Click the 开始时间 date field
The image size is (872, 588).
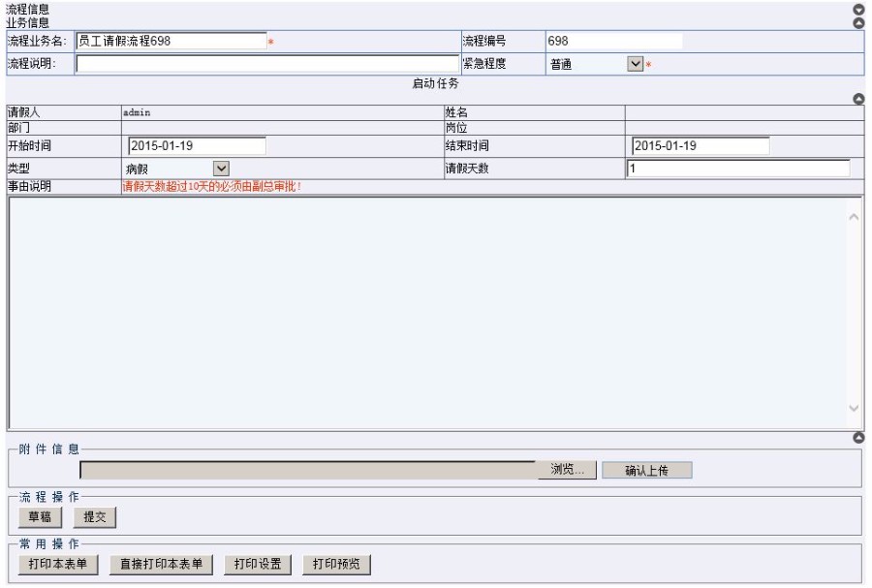coord(197,146)
